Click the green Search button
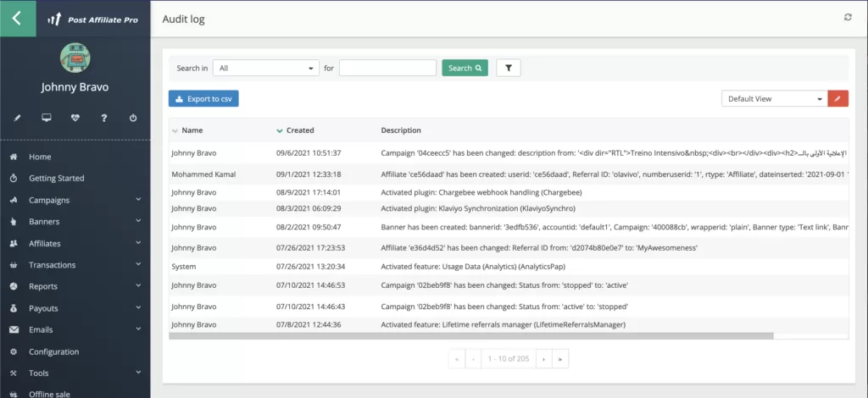 tap(465, 68)
